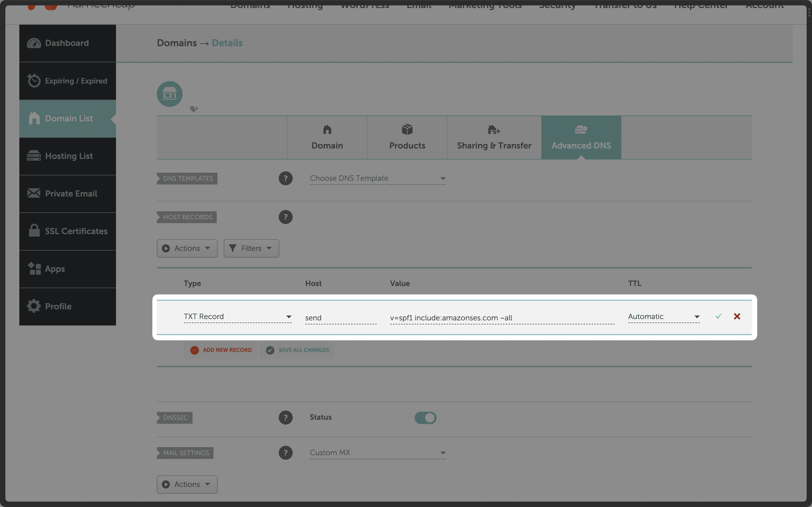Select the Private Email envelope icon

pos(34,193)
